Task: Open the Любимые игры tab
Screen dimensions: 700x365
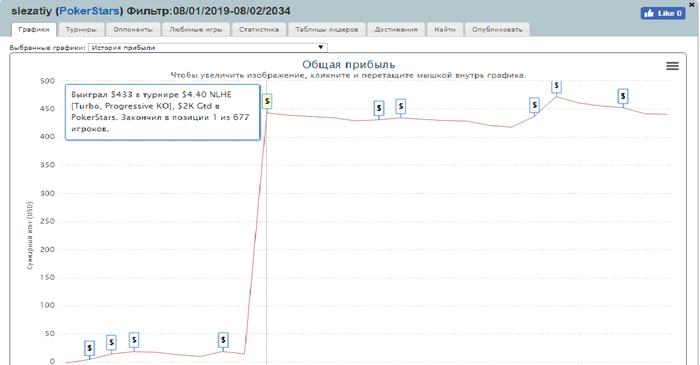Action: tap(196, 29)
